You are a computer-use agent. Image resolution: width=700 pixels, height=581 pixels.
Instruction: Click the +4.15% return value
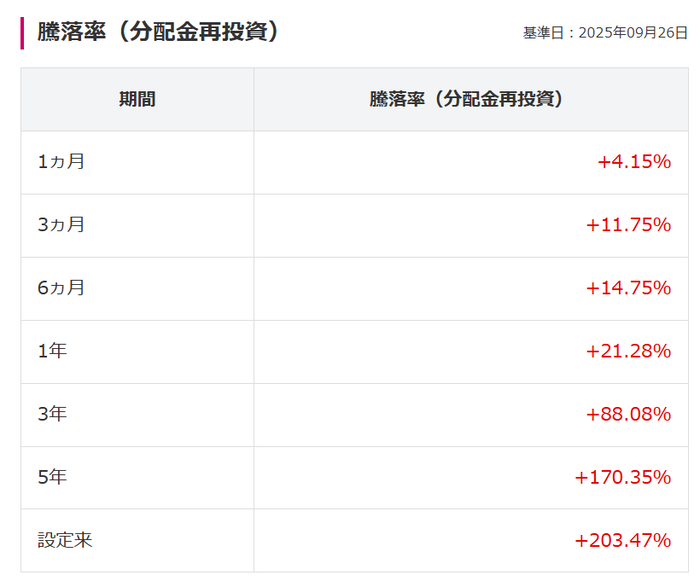tap(634, 162)
